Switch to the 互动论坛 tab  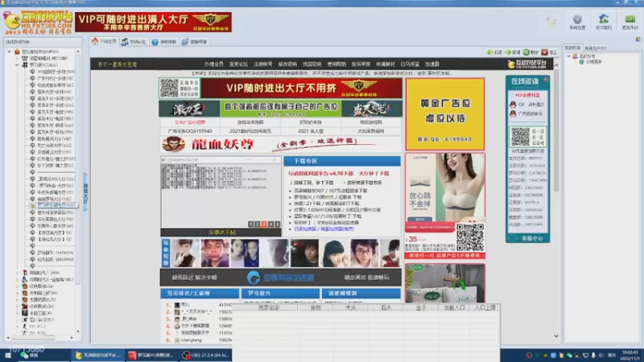pyautogui.click(x=134, y=42)
